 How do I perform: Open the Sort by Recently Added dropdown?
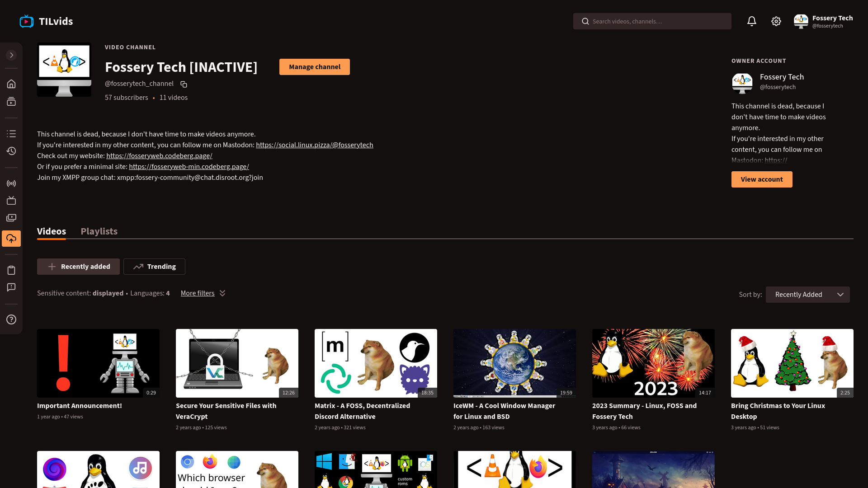click(807, 295)
